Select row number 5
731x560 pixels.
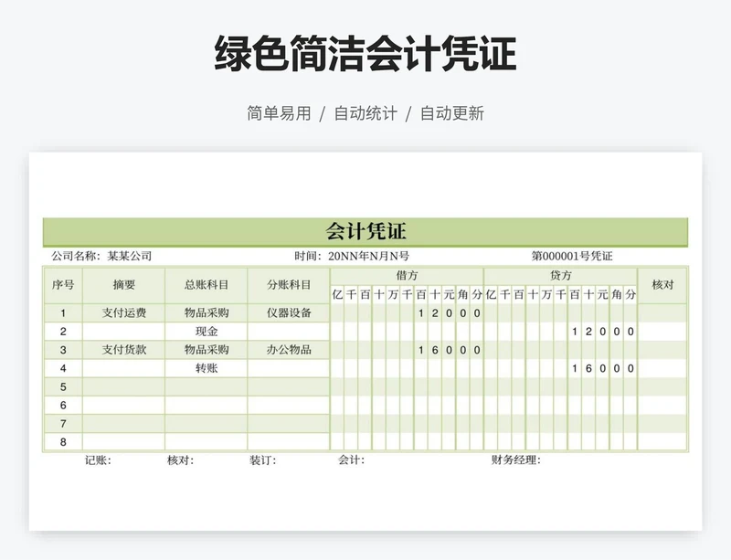pos(63,387)
